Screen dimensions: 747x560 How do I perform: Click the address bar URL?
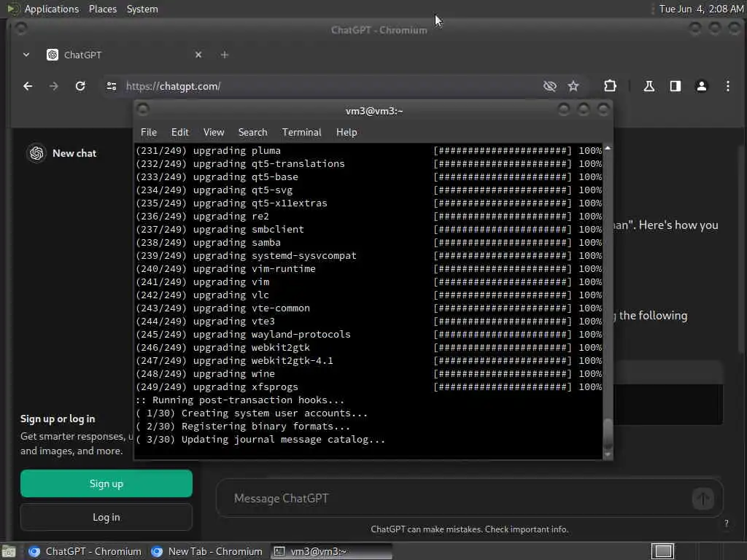coord(174,86)
